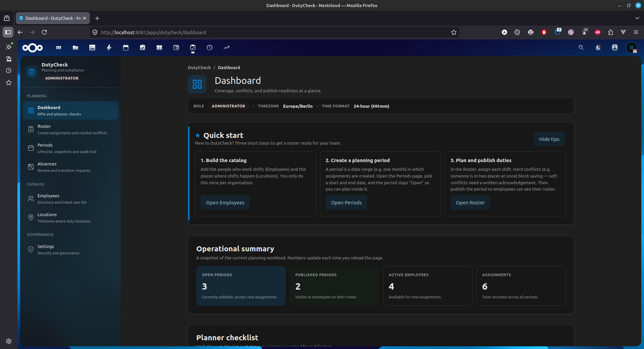Viewport: 644px width, 349px height.
Task: Open the list-all-tabs dropdown arrow
Action: pos(637,18)
